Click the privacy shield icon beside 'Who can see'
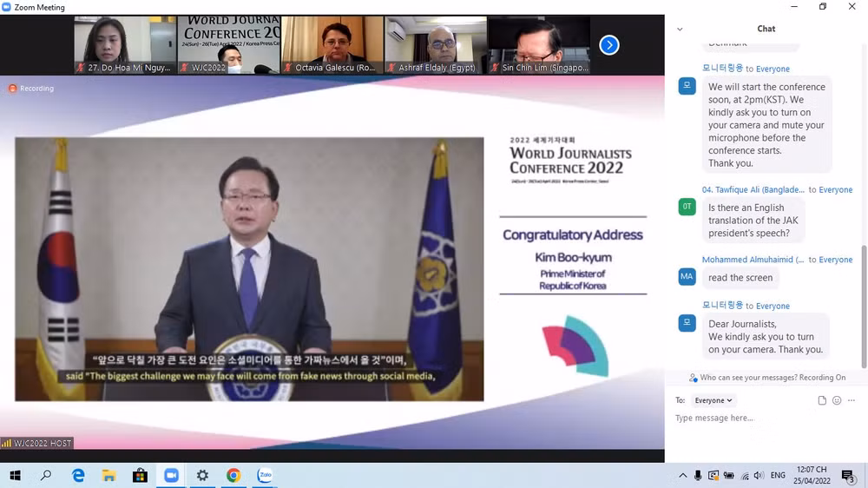Screen dimensions: 868x488 tap(693, 378)
